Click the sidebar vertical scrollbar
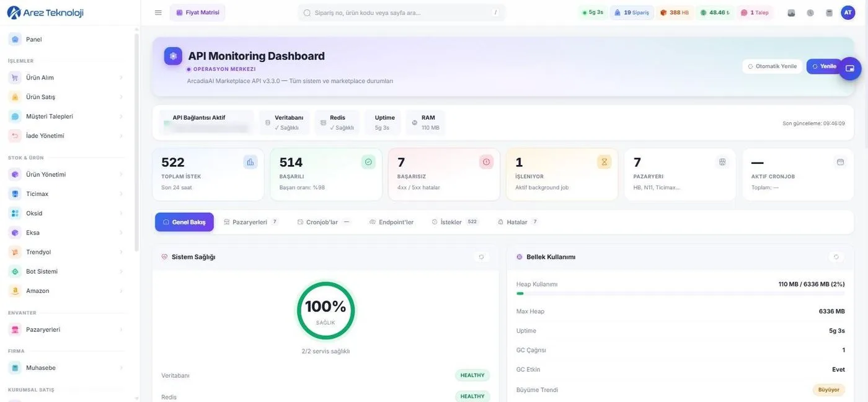Screen dimensions: 868x402 [136, 143]
